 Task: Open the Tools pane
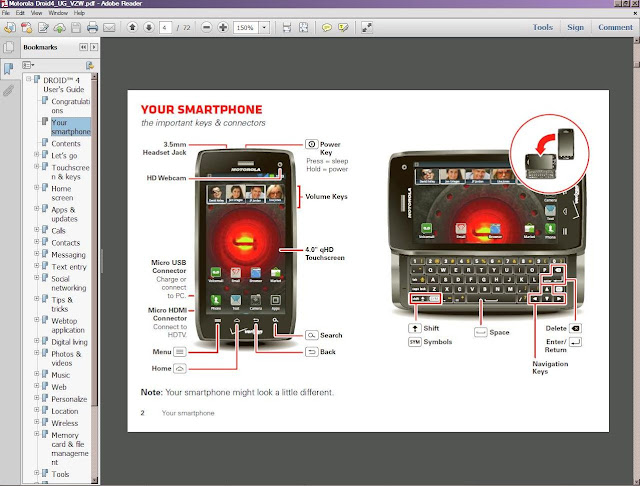(542, 27)
